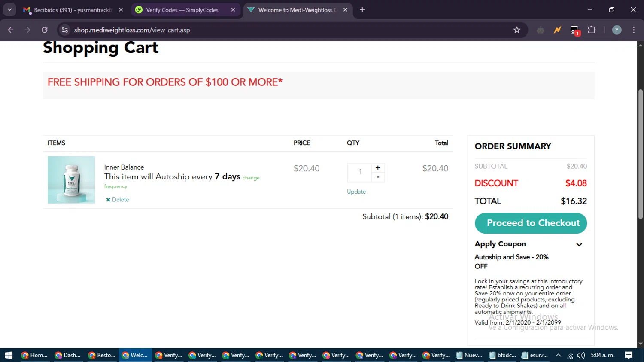This screenshot has height=362, width=644.
Task: Open the Windows Start menu
Action: tap(9, 355)
